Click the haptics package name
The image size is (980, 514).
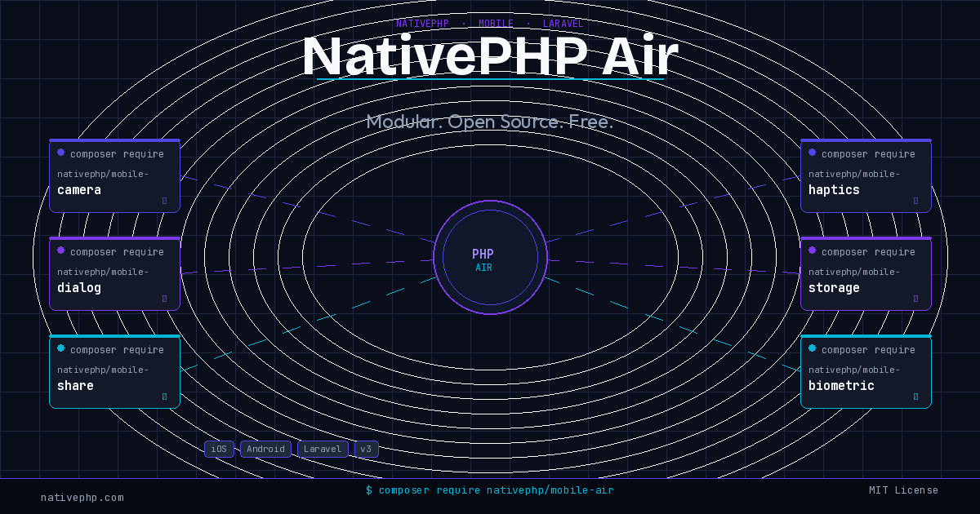pos(834,190)
